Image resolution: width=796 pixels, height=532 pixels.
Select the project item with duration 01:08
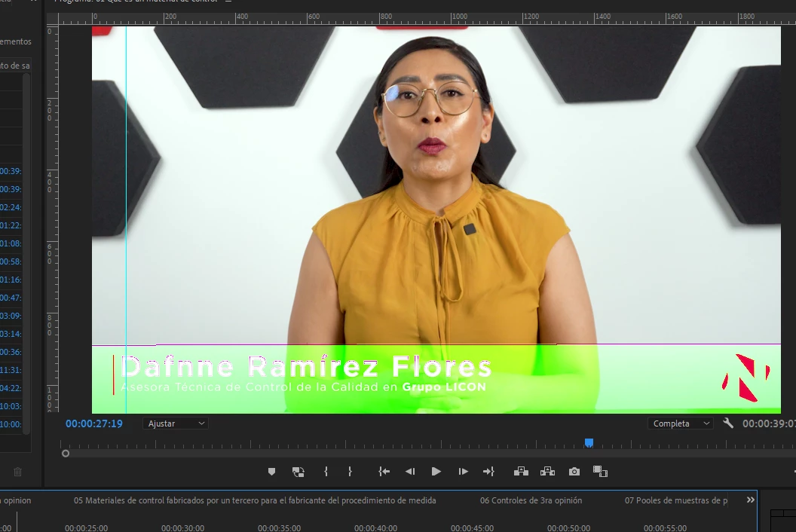tap(11, 243)
